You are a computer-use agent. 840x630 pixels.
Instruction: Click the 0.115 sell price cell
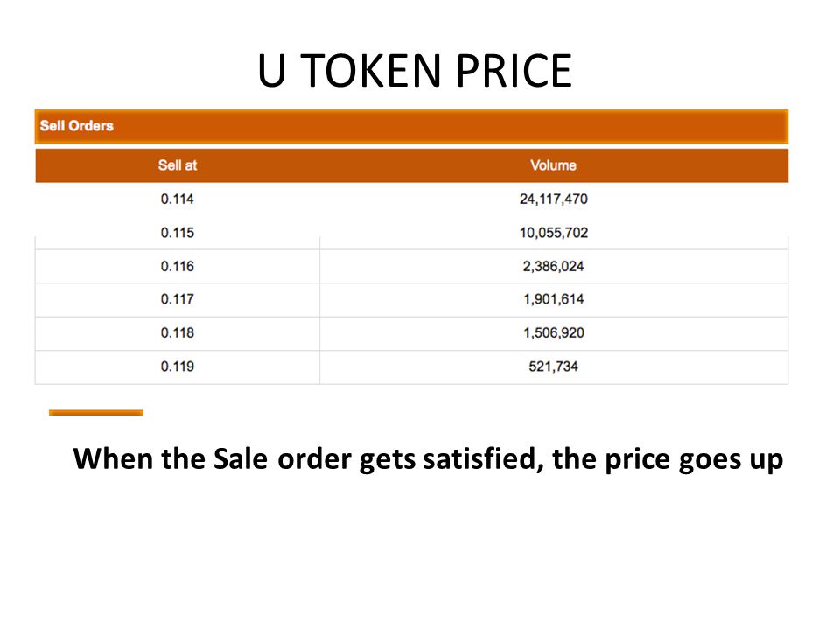[178, 233]
